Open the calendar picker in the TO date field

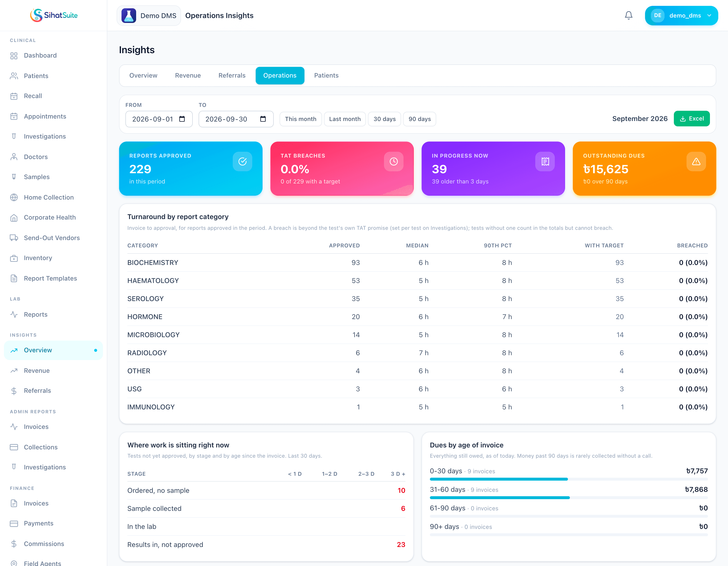click(x=263, y=119)
